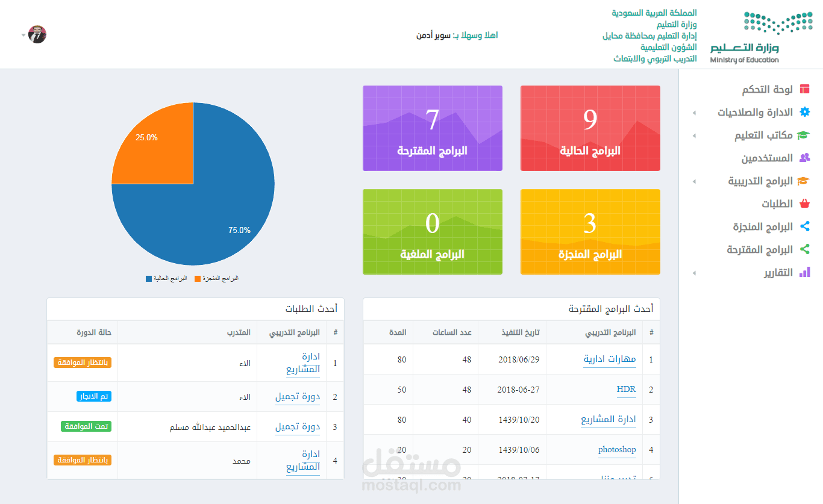Expand the الادارة والصلاحيات submenu chevron
Screen dimensions: 823x504
click(693, 112)
